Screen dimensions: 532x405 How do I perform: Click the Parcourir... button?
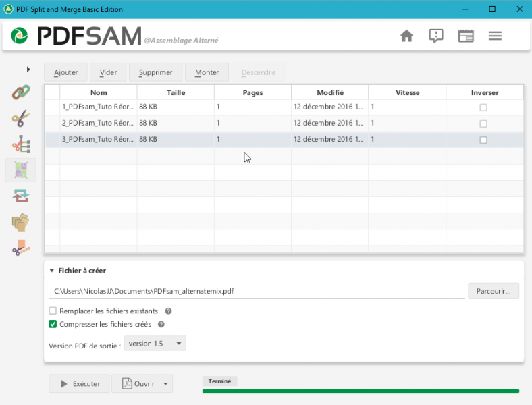tap(494, 291)
